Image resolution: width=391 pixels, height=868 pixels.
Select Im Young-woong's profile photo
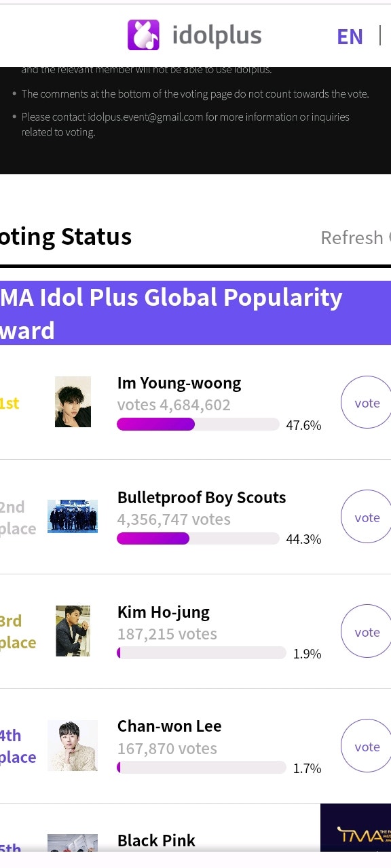pyautogui.click(x=73, y=401)
